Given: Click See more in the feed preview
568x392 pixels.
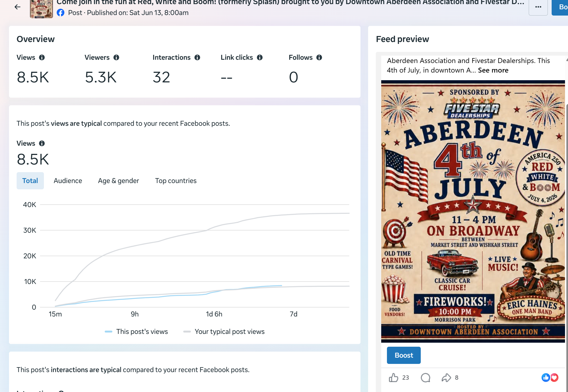Looking at the screenshot, I should (493, 70).
